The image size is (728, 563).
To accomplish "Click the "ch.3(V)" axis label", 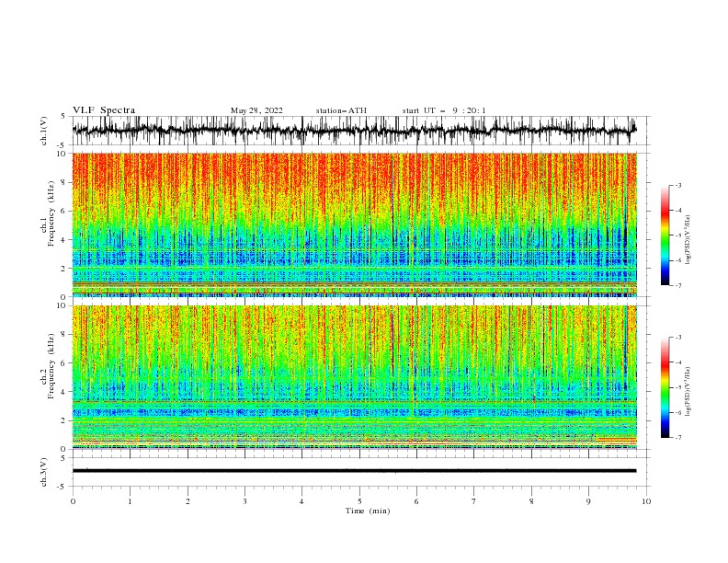I will pyautogui.click(x=44, y=472).
